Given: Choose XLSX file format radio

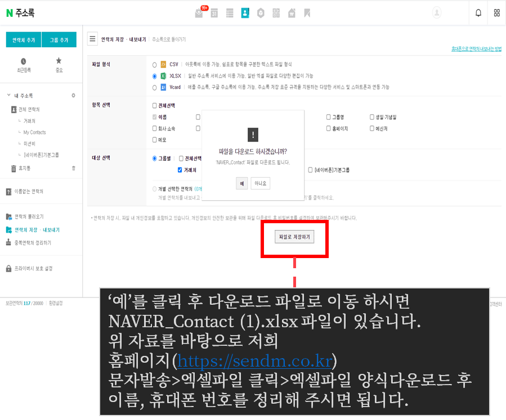Looking at the screenshot, I should pyautogui.click(x=155, y=76).
